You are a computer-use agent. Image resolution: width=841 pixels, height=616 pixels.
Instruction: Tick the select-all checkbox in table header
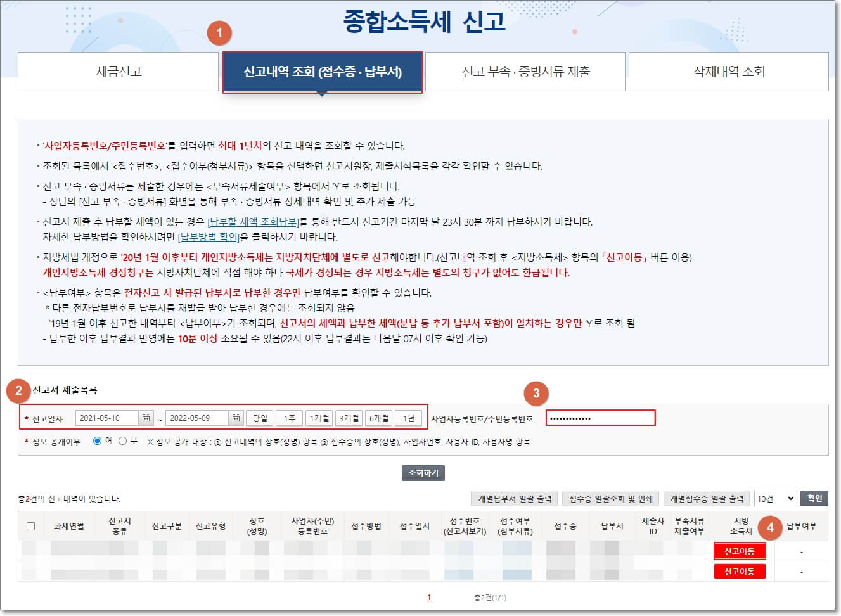click(30, 526)
